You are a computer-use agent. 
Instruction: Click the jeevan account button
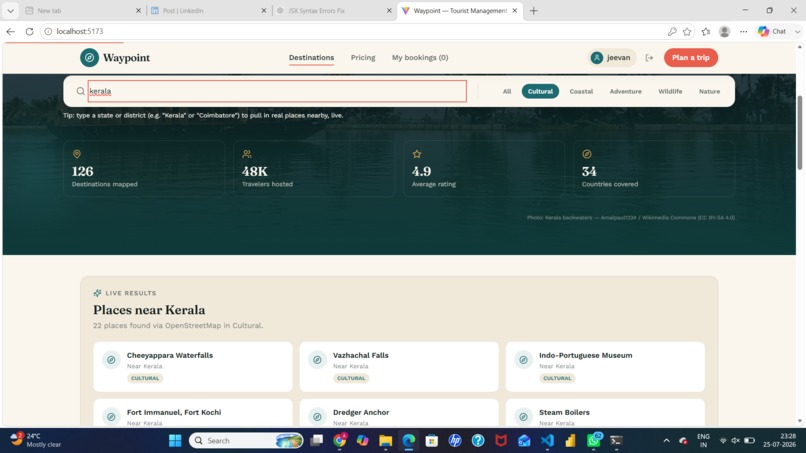611,58
